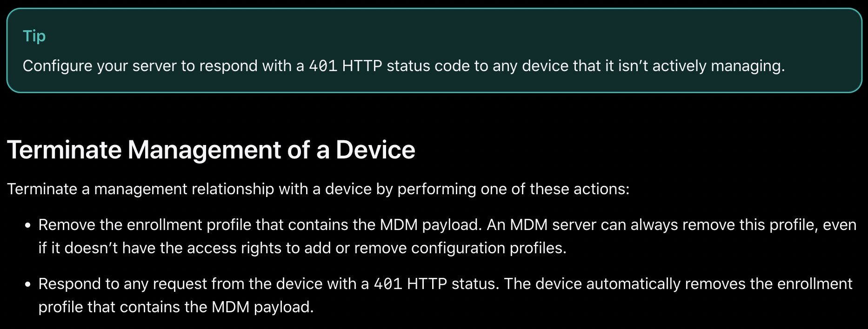Click the first bullet point marker
This screenshot has width=868, height=329.
pyautogui.click(x=28, y=225)
